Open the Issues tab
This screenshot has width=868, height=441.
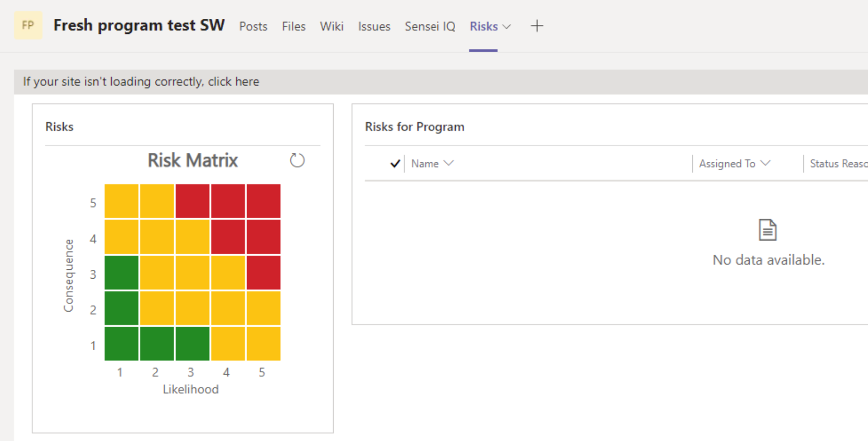[374, 27]
